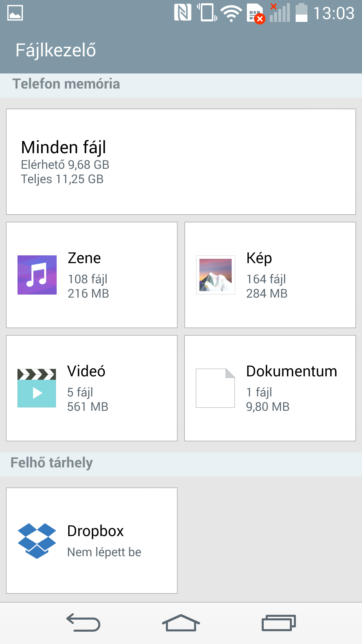Image resolution: width=362 pixels, height=644 pixels.
Task: Tap the Dropbox logo icon
Action: click(37, 541)
